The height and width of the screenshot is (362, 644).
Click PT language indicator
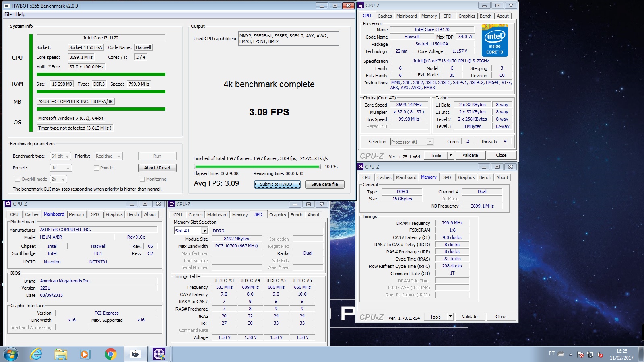pyautogui.click(x=551, y=353)
